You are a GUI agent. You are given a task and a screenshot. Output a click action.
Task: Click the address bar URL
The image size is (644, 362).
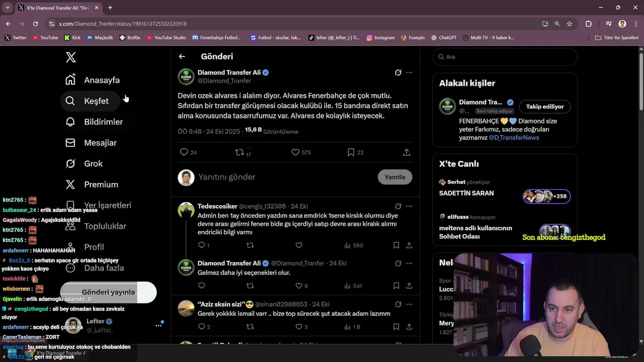click(123, 24)
